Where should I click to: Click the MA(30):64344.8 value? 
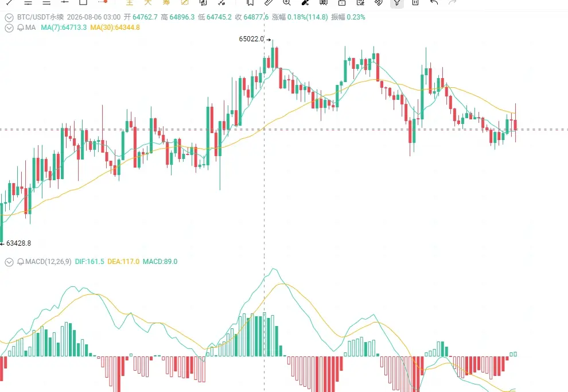115,28
